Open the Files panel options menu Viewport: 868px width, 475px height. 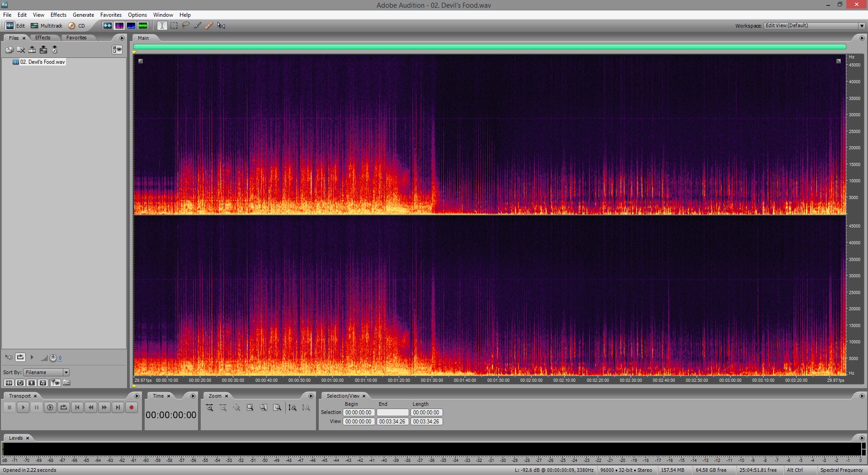point(122,38)
